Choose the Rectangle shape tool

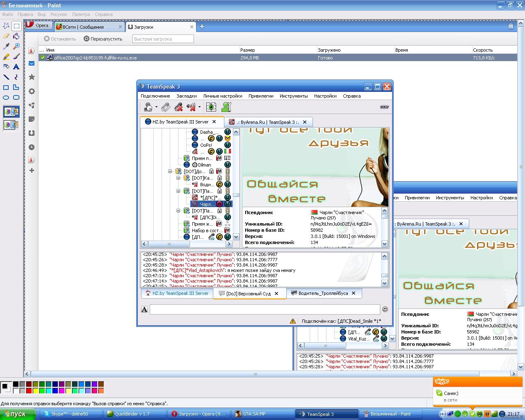(x=6, y=87)
